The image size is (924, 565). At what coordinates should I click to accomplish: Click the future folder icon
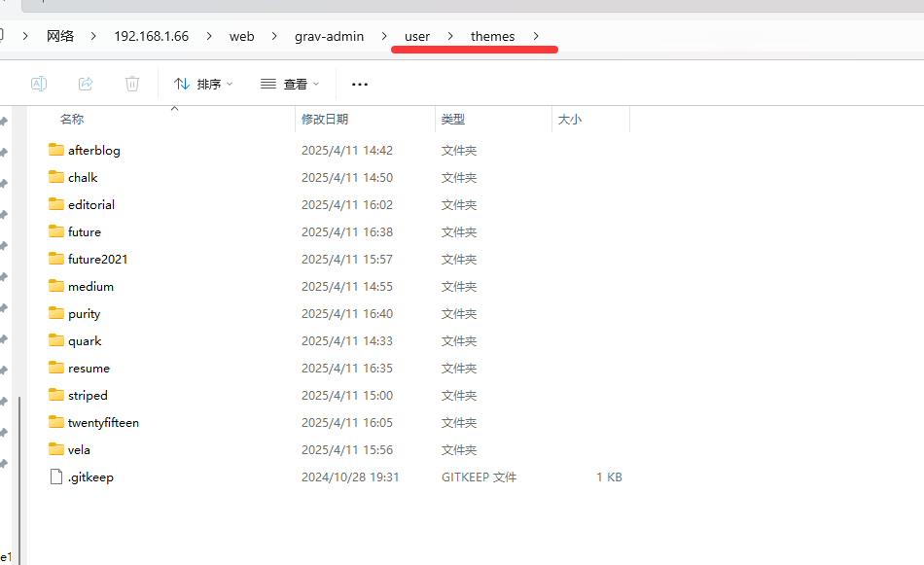tap(56, 230)
